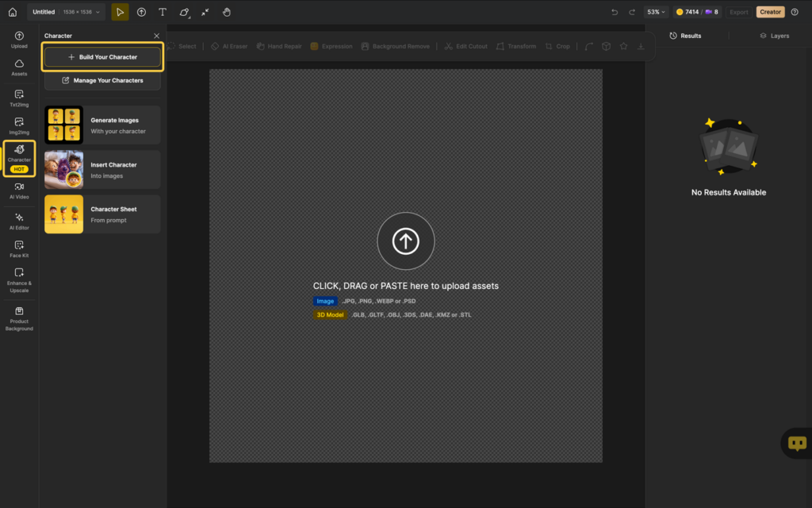The height and width of the screenshot is (508, 812).
Task: Select the Hand pan tool
Action: tap(227, 12)
